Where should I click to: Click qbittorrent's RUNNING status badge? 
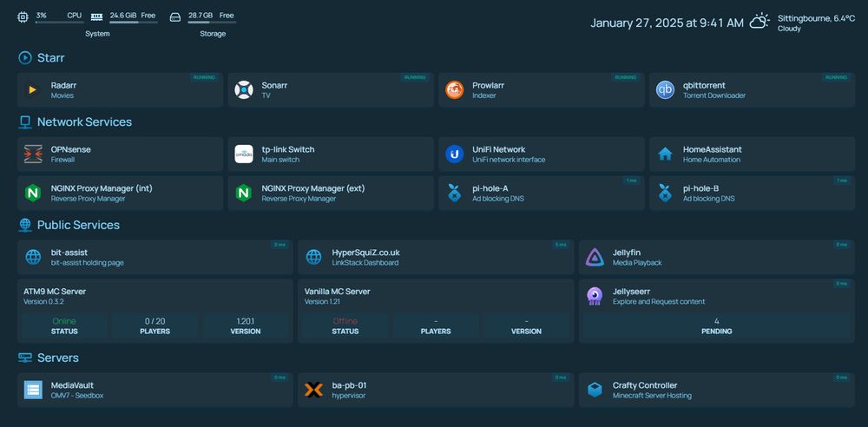[837, 77]
